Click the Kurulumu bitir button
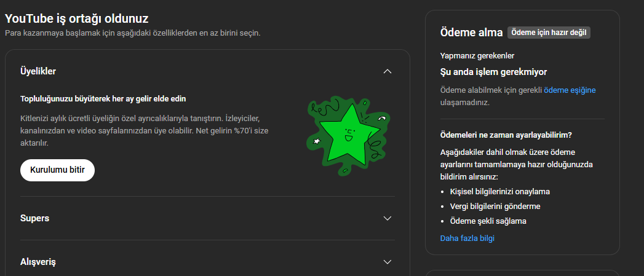 [x=57, y=170]
